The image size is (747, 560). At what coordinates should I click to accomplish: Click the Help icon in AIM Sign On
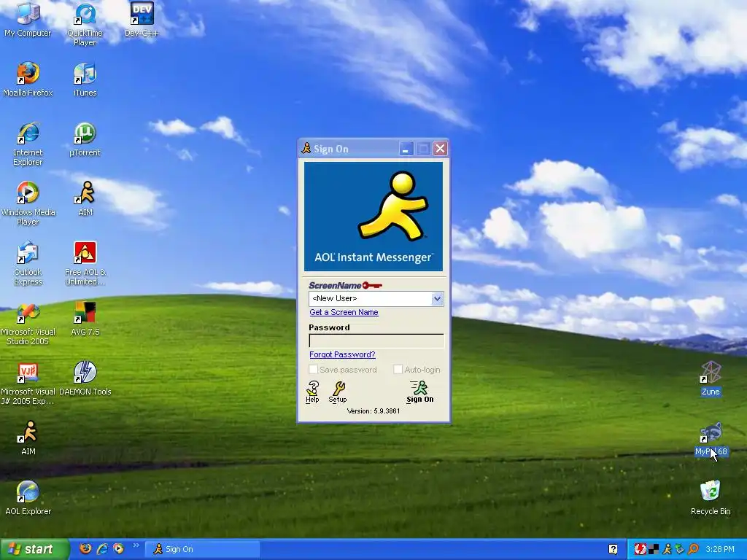pyautogui.click(x=312, y=392)
